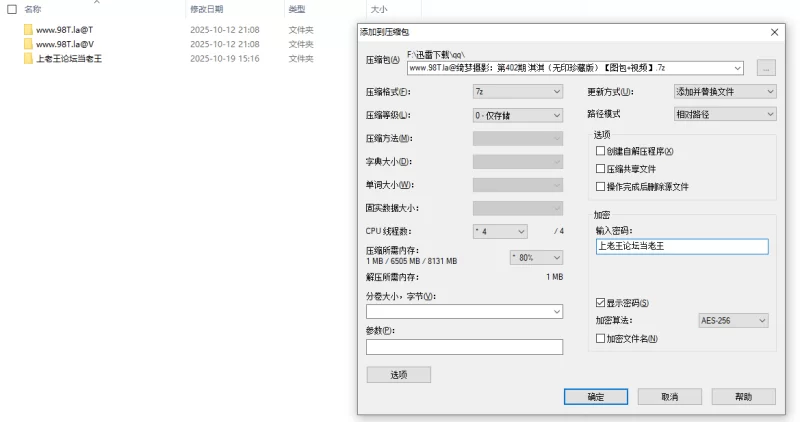Open the 路径模式 dropdown
This screenshot has width=800, height=422.
pos(725,115)
